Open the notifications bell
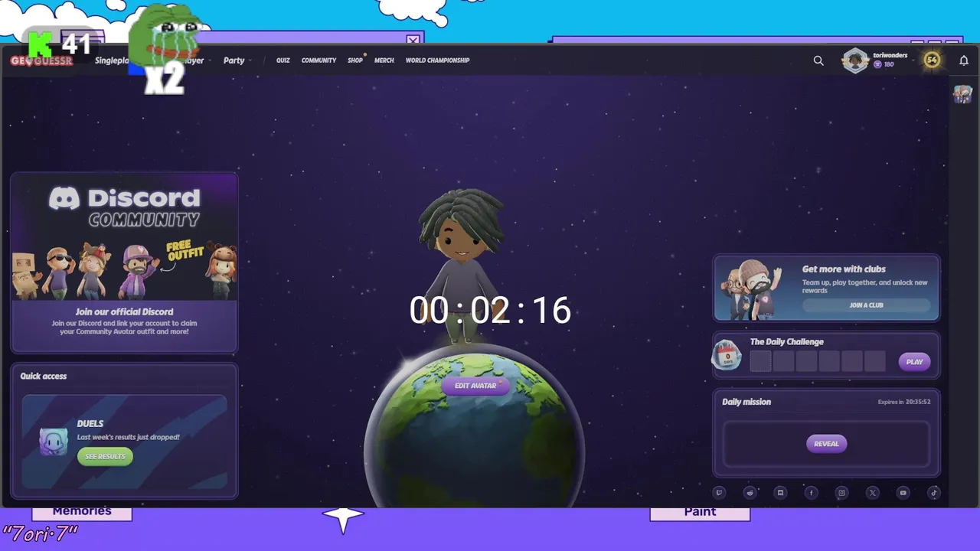 [964, 60]
